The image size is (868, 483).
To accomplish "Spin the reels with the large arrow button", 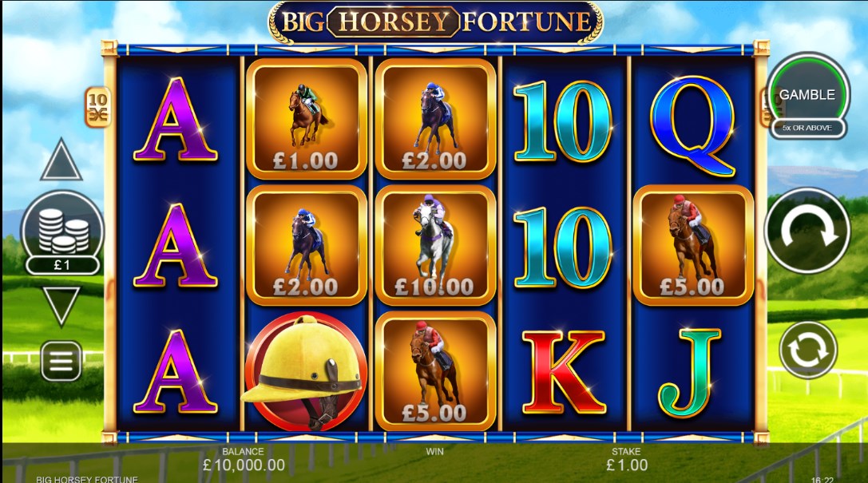I will [x=807, y=231].
